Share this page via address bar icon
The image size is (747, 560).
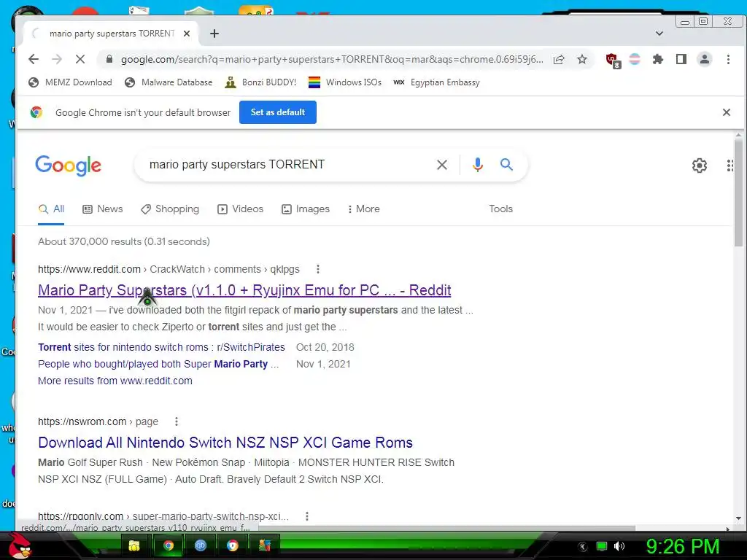559,59
